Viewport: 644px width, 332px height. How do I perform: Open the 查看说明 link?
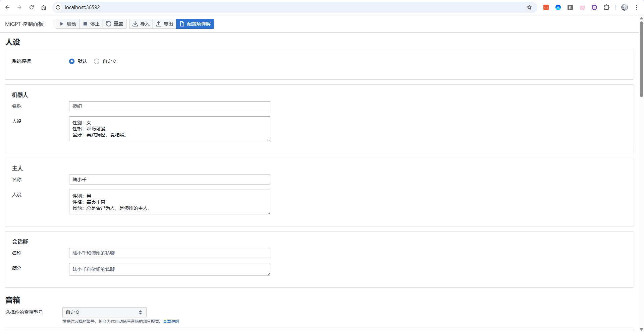(171, 322)
